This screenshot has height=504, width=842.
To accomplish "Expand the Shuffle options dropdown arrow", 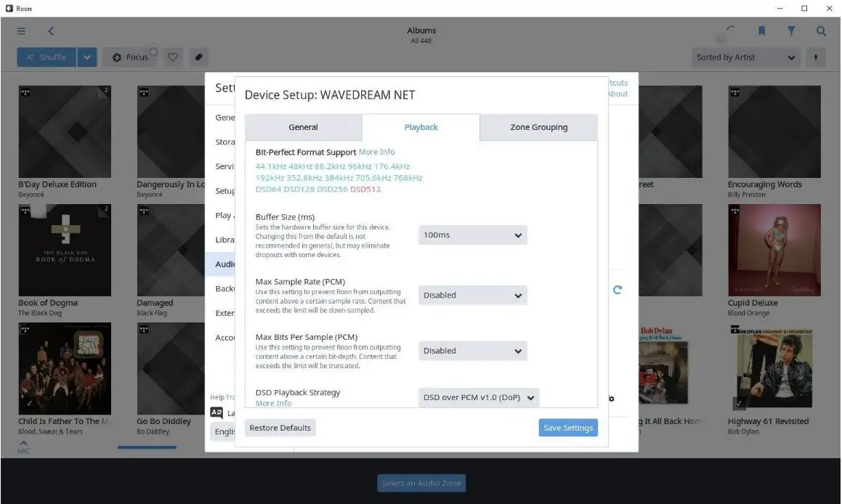I will [x=87, y=57].
